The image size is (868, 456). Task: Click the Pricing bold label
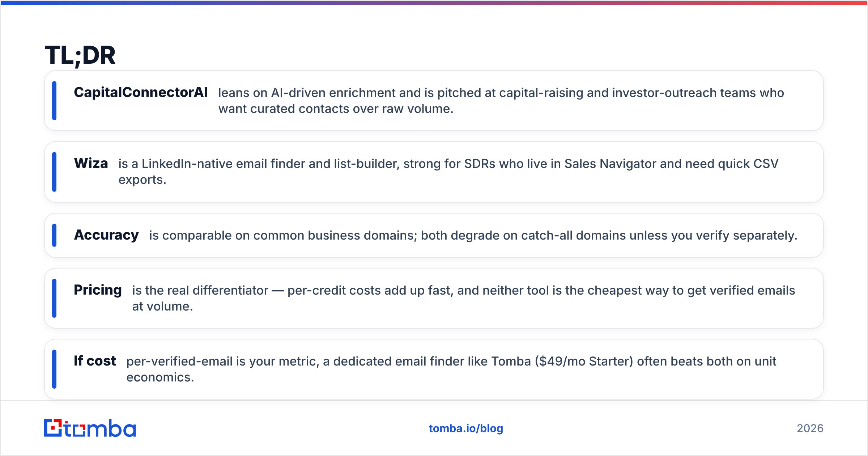[x=98, y=290]
